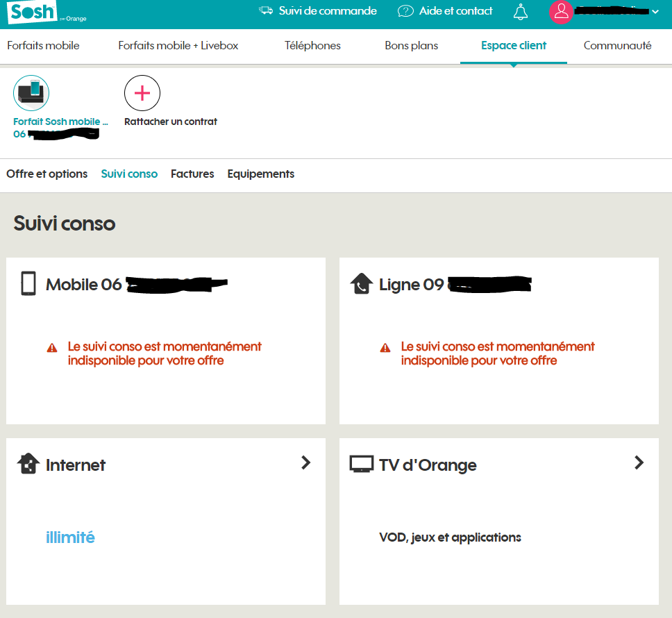Screen dimensions: 672x618
Task: Expand the user account dropdown arrow
Action: coord(655,12)
